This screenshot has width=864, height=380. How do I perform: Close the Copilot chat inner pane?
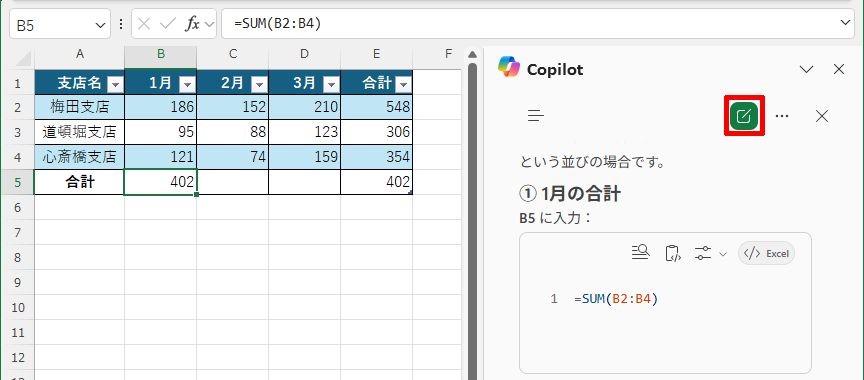[822, 116]
